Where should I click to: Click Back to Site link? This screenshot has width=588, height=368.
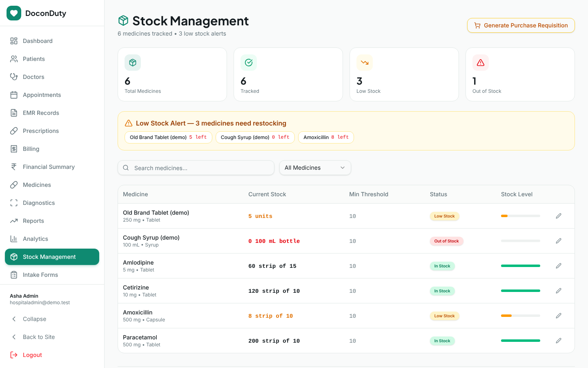(x=52, y=337)
